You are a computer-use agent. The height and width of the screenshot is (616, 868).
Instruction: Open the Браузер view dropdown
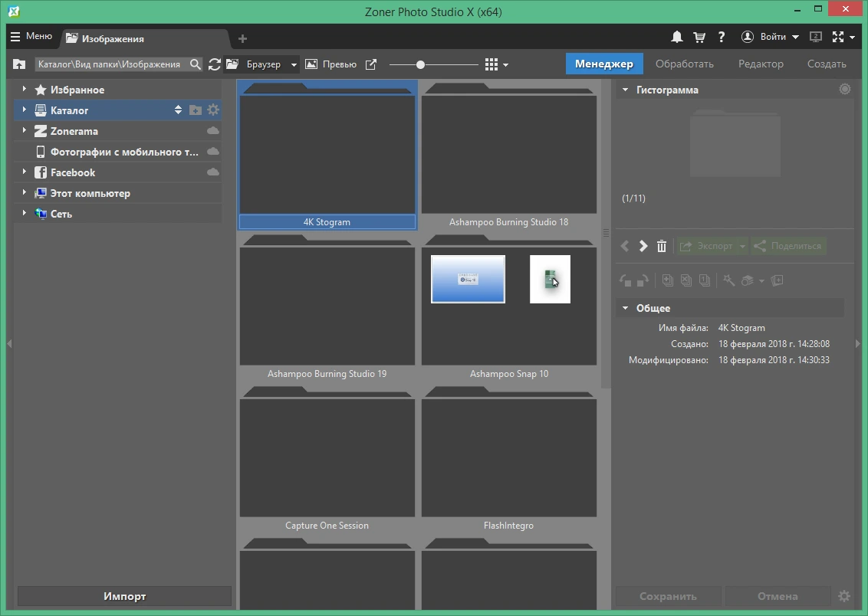click(x=294, y=64)
